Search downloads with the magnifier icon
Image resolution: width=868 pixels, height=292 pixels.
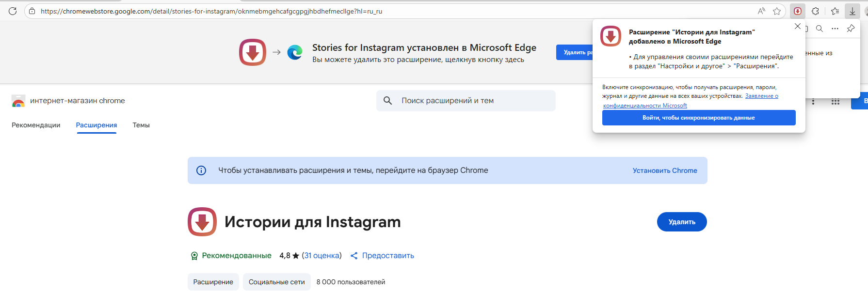[x=820, y=28]
